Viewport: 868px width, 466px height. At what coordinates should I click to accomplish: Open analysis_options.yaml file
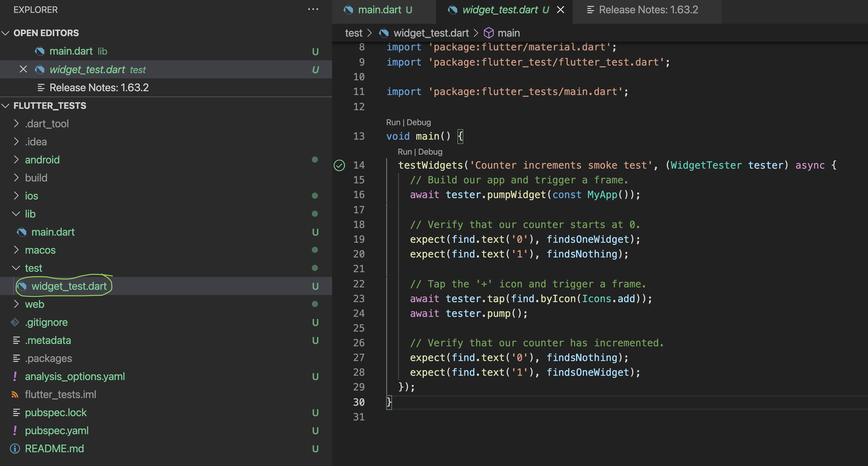coord(166,376)
